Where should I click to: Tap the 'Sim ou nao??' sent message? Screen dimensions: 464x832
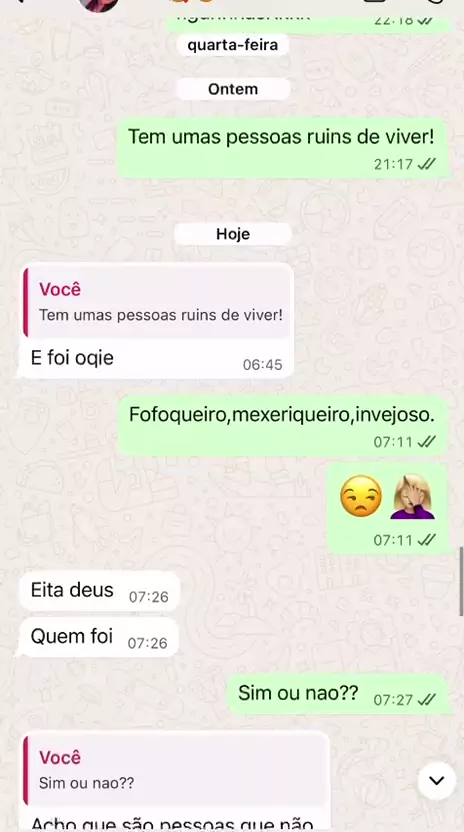click(x=339, y=694)
